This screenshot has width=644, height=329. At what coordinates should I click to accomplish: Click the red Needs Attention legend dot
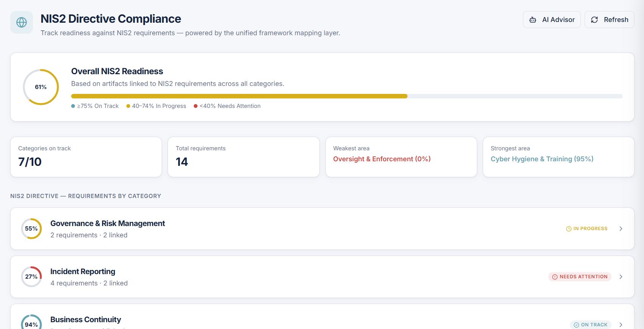196,106
